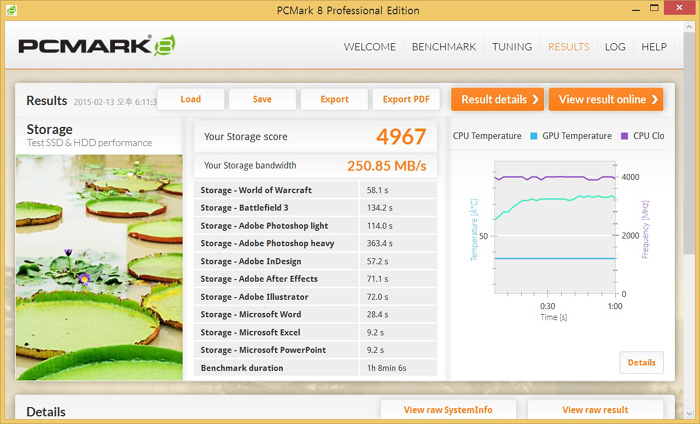Screen dimensions: 700x424
Task: Open Result details
Action: pyautogui.click(x=497, y=99)
